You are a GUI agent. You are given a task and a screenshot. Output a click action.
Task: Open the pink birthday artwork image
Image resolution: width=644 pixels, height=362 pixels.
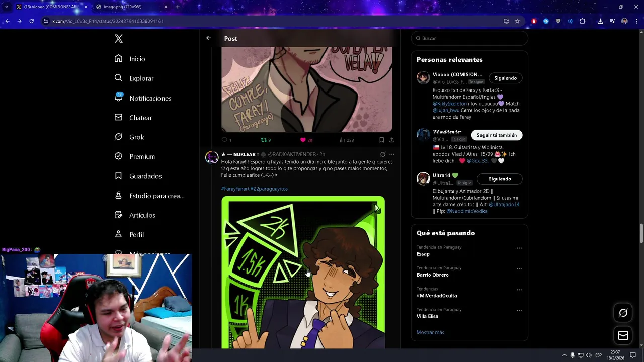[306, 89]
